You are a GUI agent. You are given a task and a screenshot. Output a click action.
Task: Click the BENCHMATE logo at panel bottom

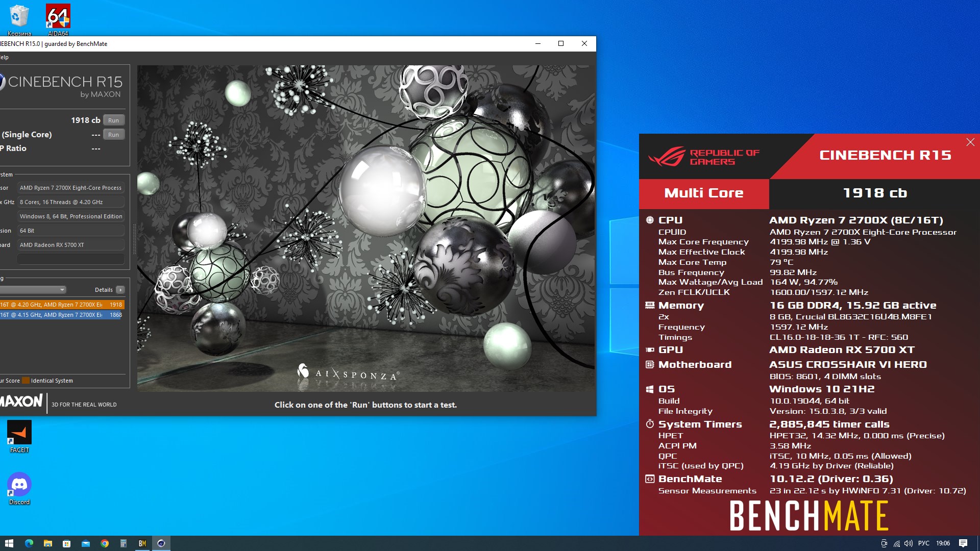[809, 516]
